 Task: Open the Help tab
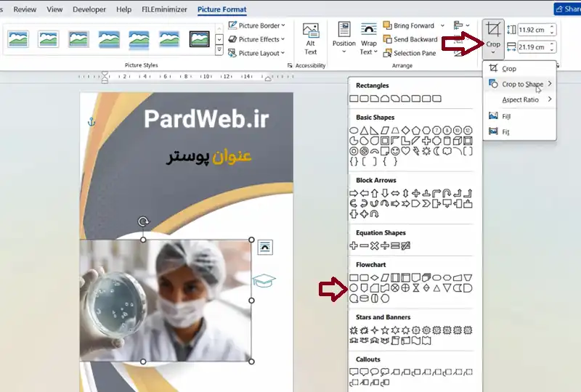pos(123,9)
